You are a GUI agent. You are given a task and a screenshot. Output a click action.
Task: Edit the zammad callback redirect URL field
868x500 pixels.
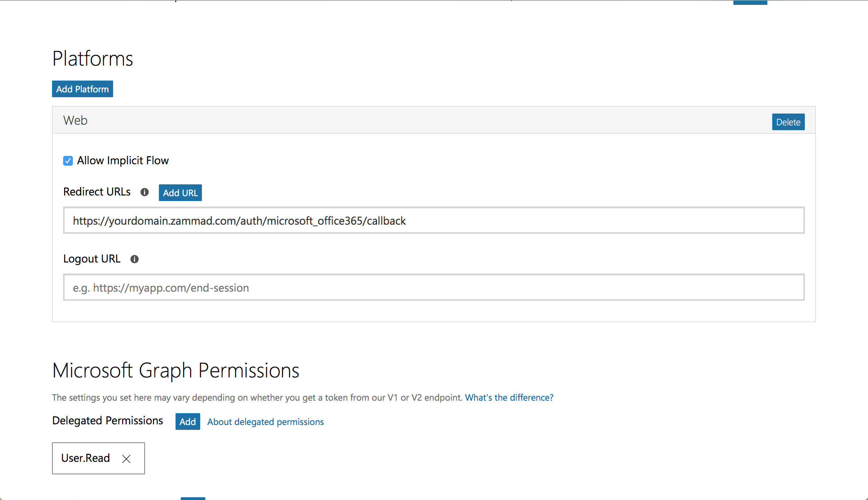pyautogui.click(x=434, y=220)
